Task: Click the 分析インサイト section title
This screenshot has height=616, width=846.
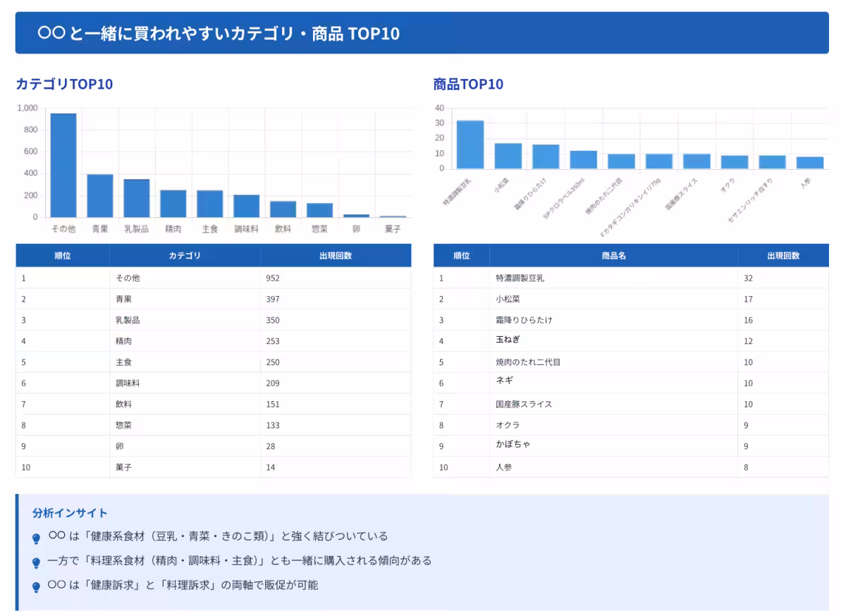Action: pyautogui.click(x=70, y=513)
